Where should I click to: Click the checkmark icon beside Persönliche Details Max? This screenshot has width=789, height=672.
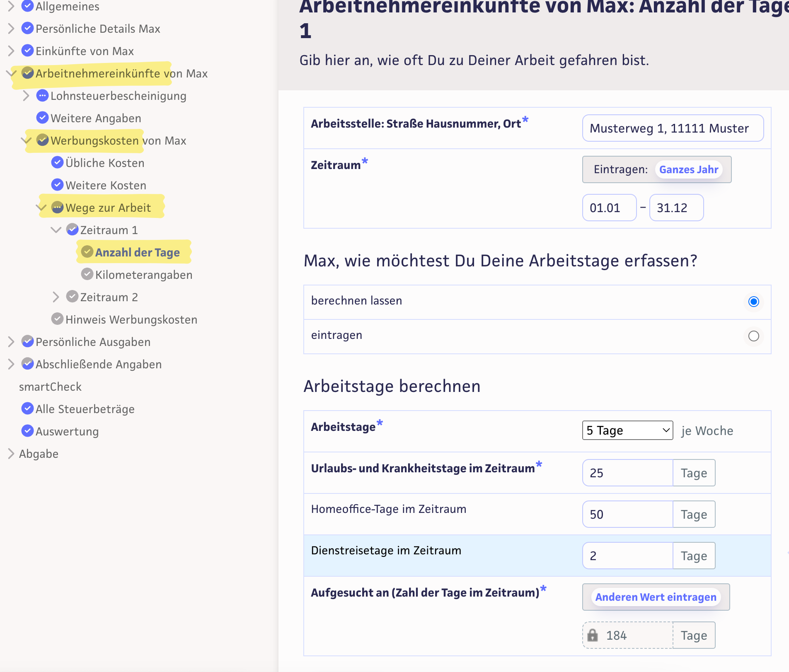click(27, 28)
